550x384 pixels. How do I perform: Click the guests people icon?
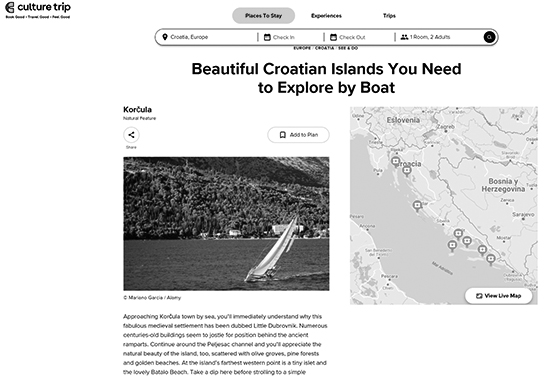(404, 37)
